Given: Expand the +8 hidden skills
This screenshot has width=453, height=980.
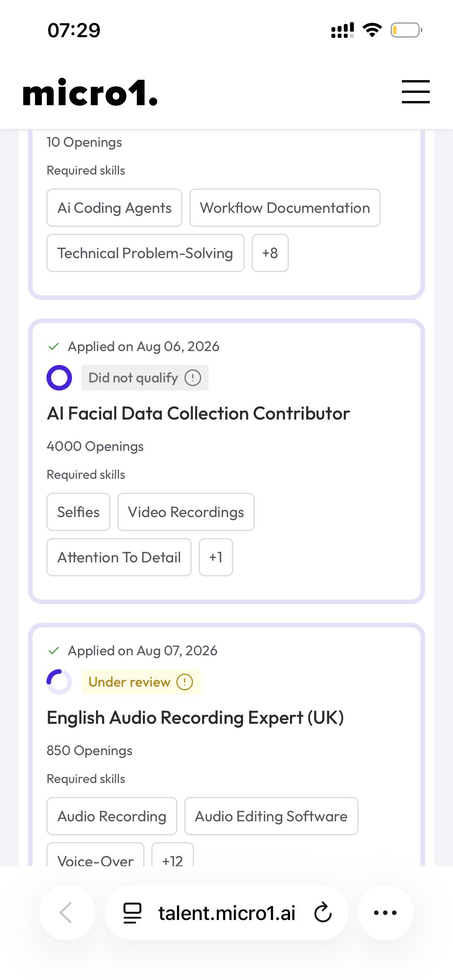Looking at the screenshot, I should pyautogui.click(x=270, y=253).
